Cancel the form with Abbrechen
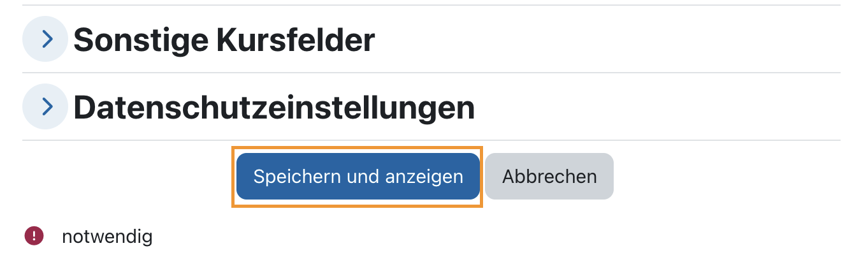The image size is (868, 269). 549,177
